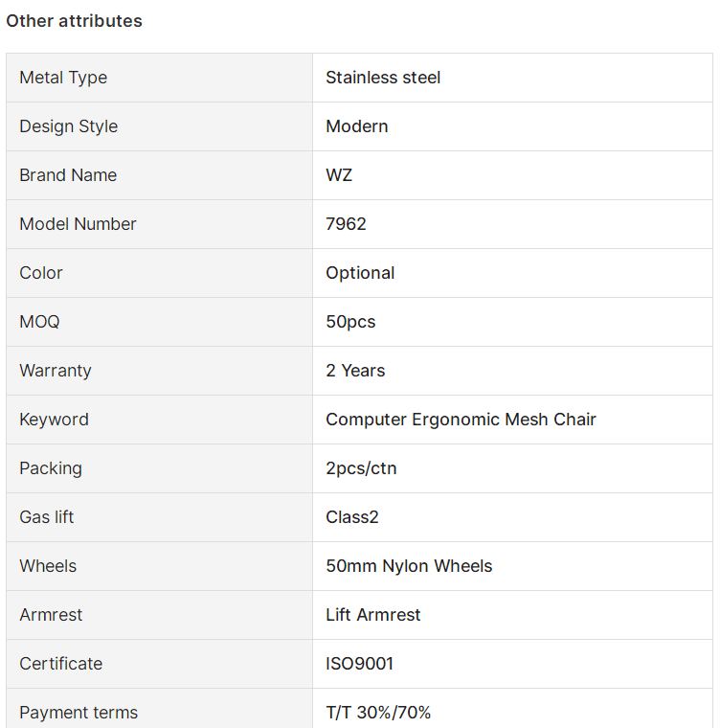Select model number 7962
The image size is (720, 728).
(x=346, y=224)
